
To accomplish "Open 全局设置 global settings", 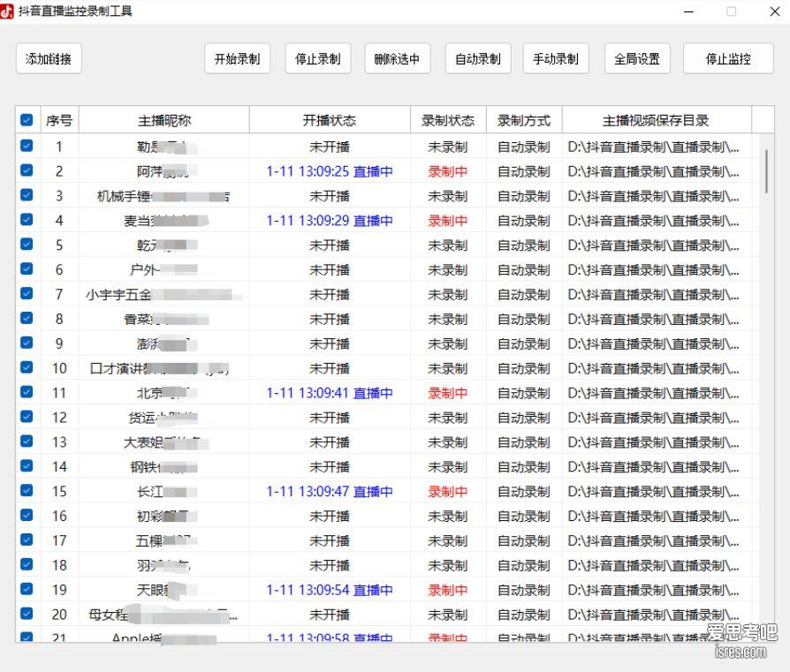I will 637,58.
